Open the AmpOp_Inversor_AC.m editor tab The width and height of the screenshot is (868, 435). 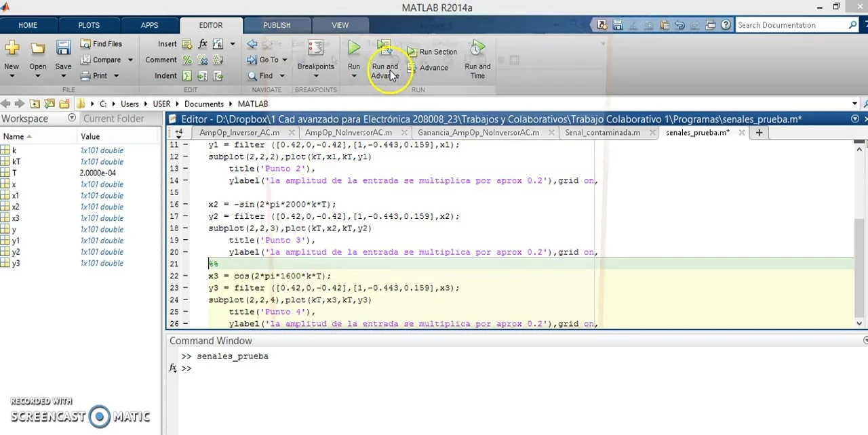[x=239, y=133]
